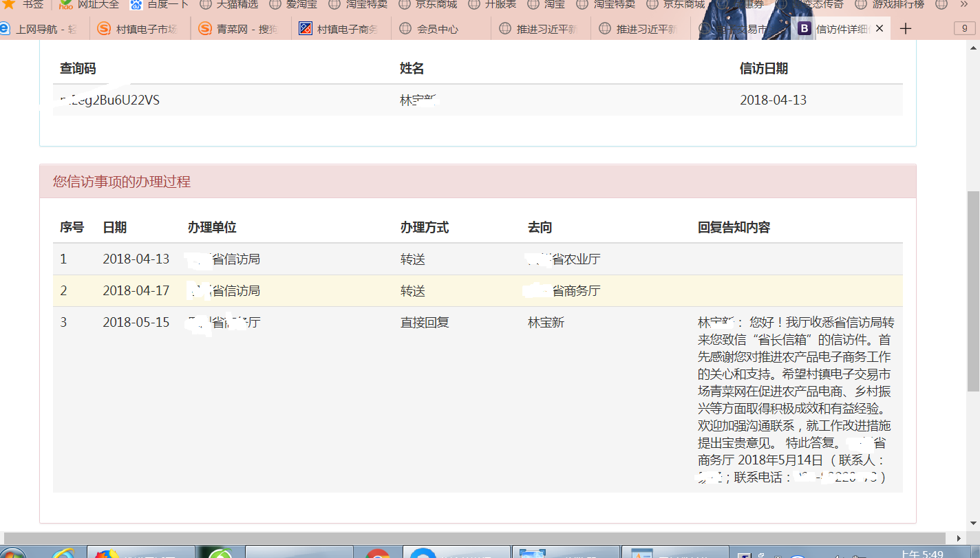The height and width of the screenshot is (558, 980).
Task: Click 省信访局 in the 2018-04-17 row
Action: click(235, 291)
